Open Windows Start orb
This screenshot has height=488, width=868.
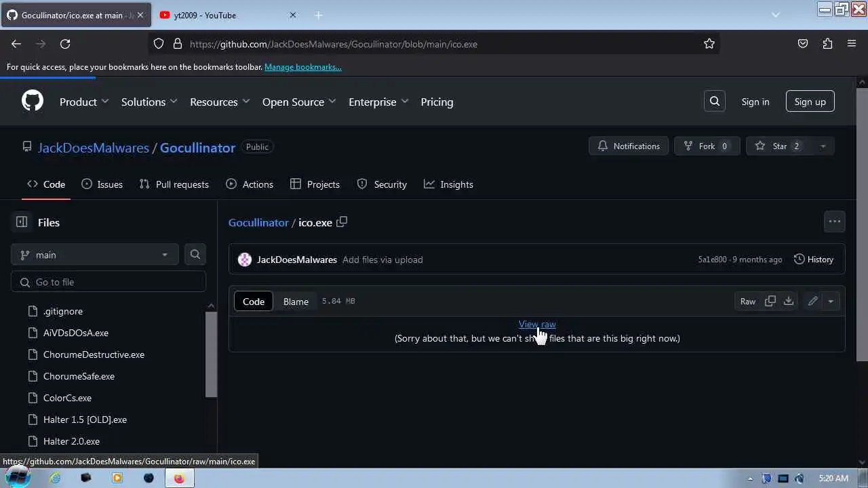click(17, 477)
